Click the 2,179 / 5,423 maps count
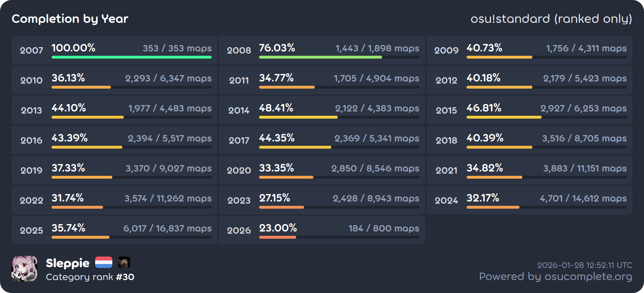This screenshot has height=293, width=644. [585, 78]
